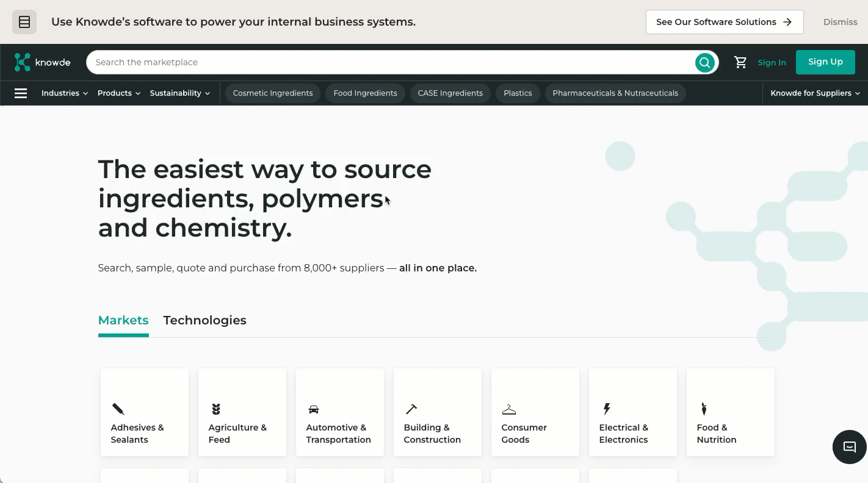Click the teal search magnifier button

[x=704, y=62]
